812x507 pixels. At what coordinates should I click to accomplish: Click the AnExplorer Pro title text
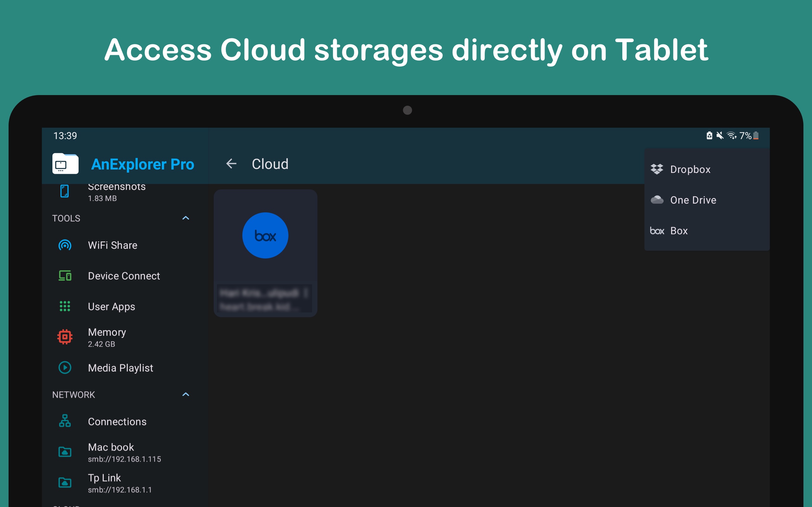pyautogui.click(x=143, y=164)
